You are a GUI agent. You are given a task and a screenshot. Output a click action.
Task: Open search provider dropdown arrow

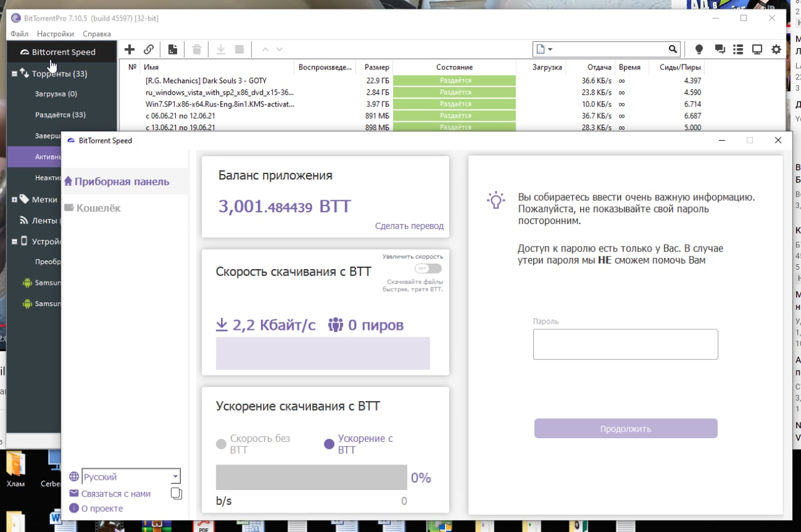pyautogui.click(x=550, y=49)
